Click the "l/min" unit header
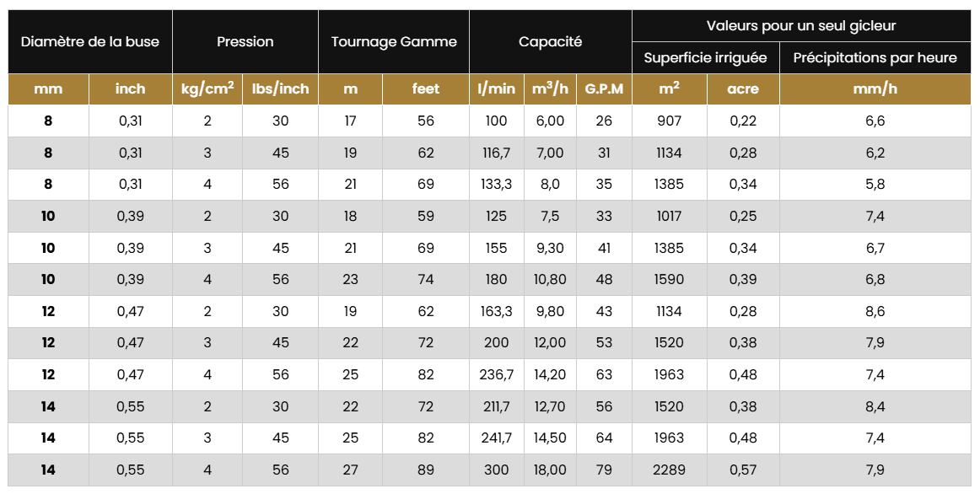This screenshot has width=980, height=494. tap(496, 89)
